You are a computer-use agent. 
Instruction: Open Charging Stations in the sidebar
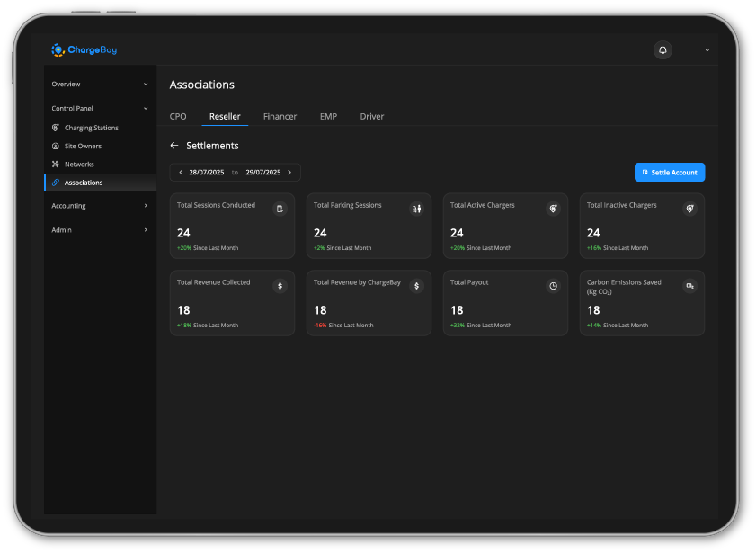91,129
